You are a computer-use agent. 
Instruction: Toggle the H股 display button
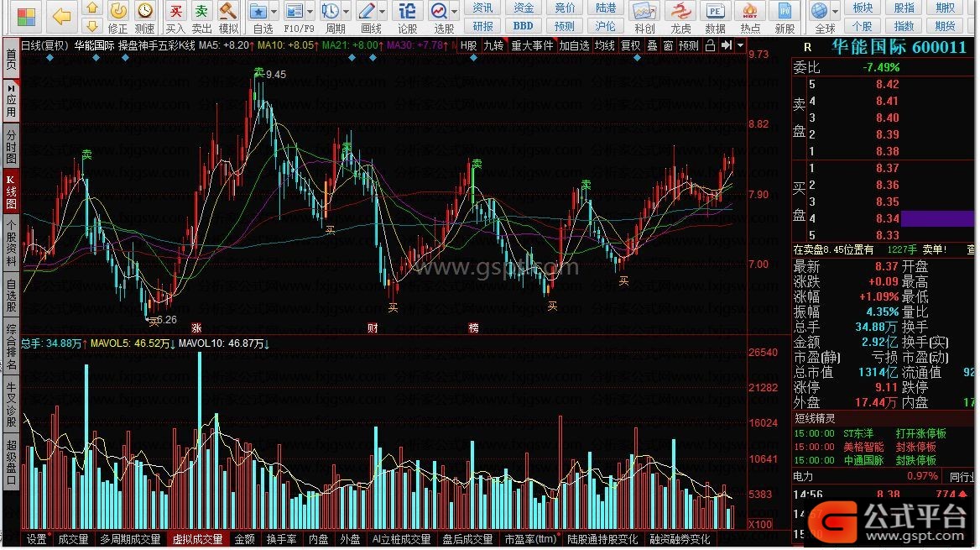(x=469, y=45)
